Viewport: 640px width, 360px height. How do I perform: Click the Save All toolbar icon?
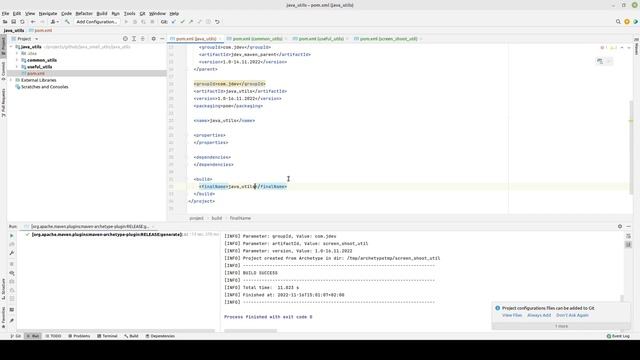[13, 22]
